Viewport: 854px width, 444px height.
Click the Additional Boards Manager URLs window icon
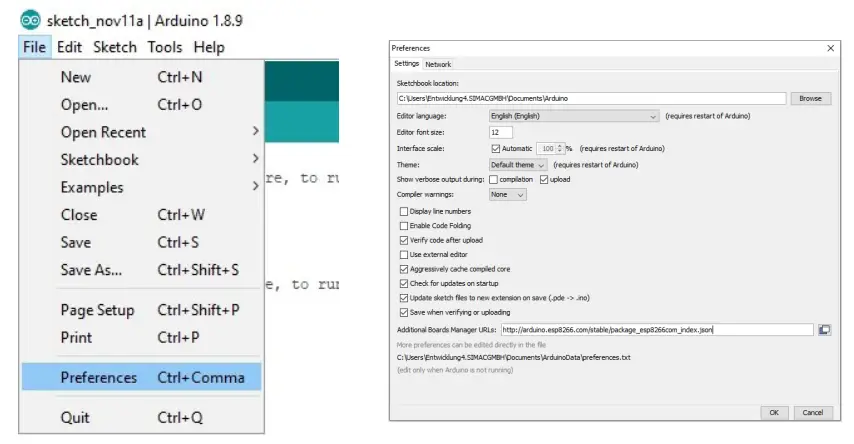click(x=825, y=330)
